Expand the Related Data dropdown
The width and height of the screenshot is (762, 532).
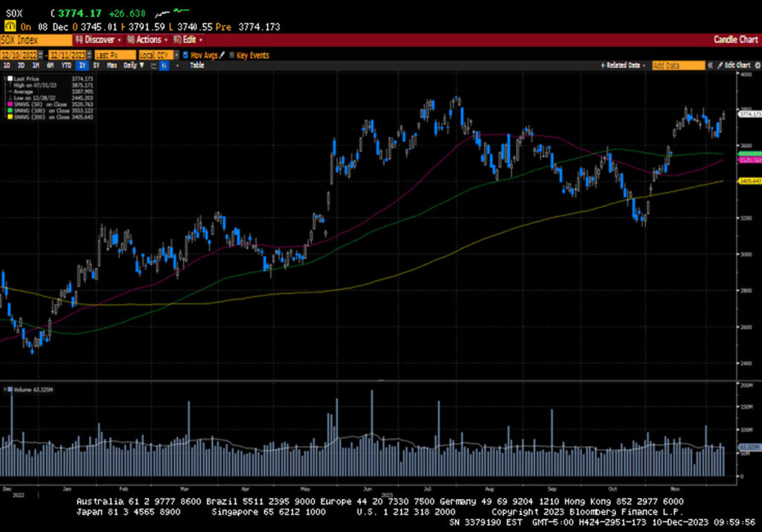click(624, 65)
